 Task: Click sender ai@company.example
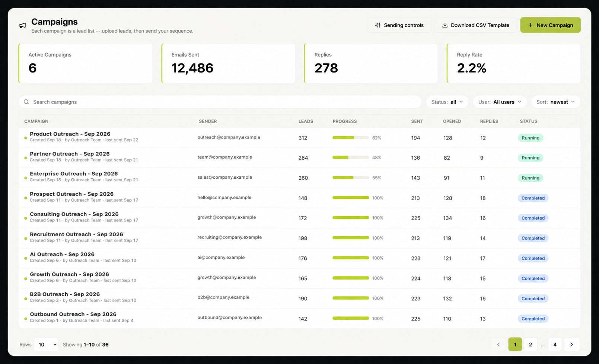[221, 258]
